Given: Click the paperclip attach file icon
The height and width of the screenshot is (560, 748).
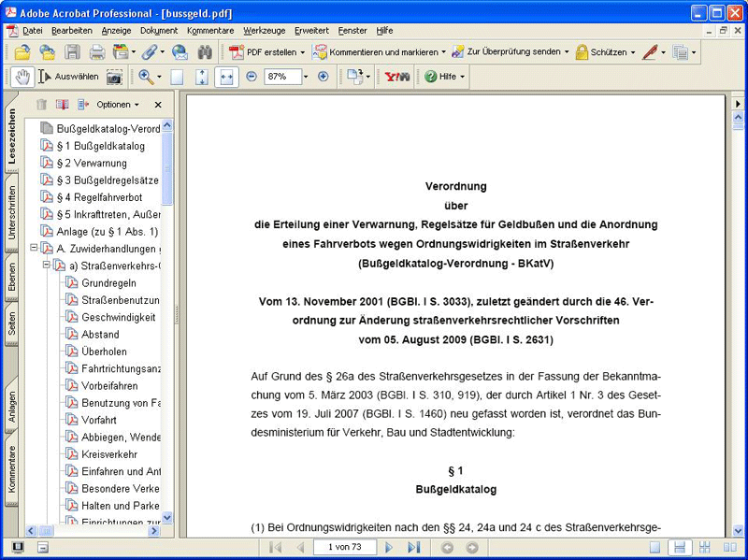Looking at the screenshot, I should coord(150,52).
